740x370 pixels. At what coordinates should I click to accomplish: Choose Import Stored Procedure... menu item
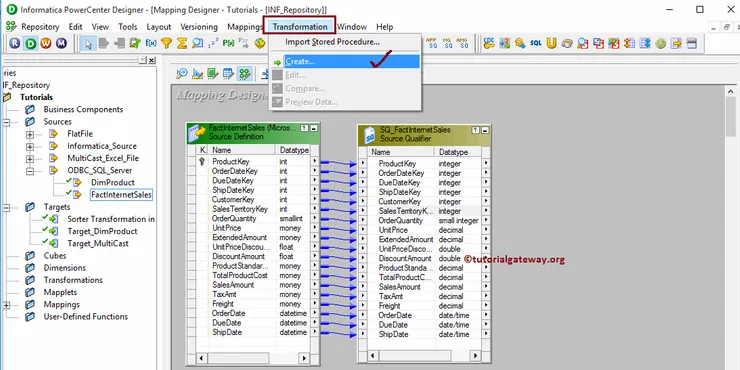(332, 42)
